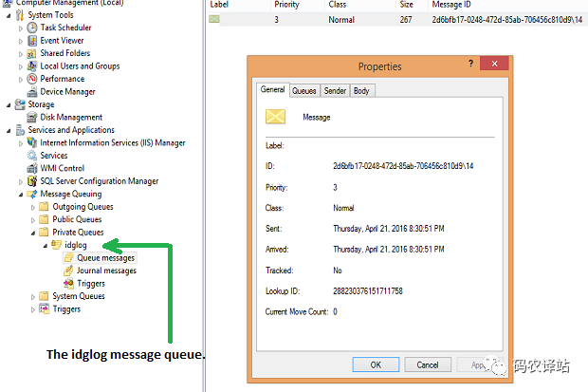588x392 pixels.
Task: Open the Sender tab
Action: tap(335, 90)
